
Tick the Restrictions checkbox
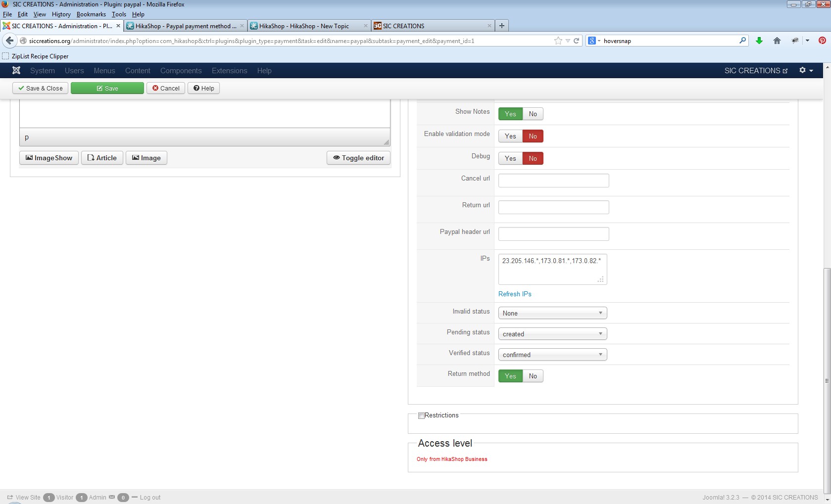421,415
